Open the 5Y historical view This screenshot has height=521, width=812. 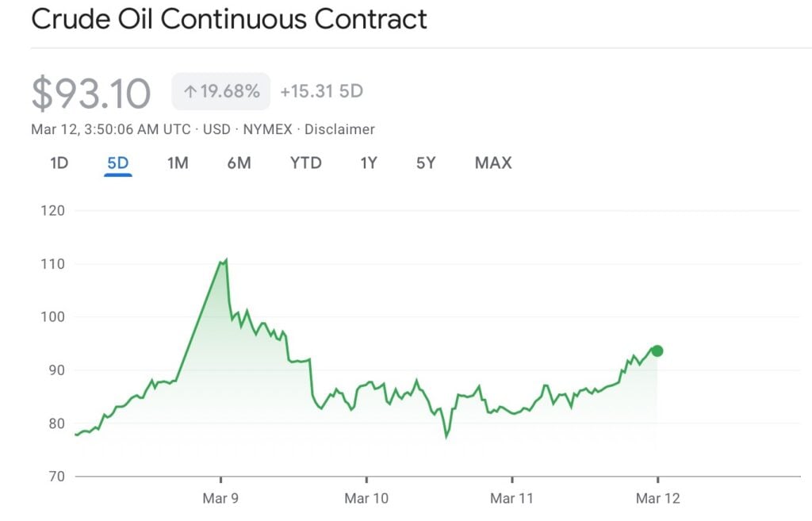click(425, 163)
